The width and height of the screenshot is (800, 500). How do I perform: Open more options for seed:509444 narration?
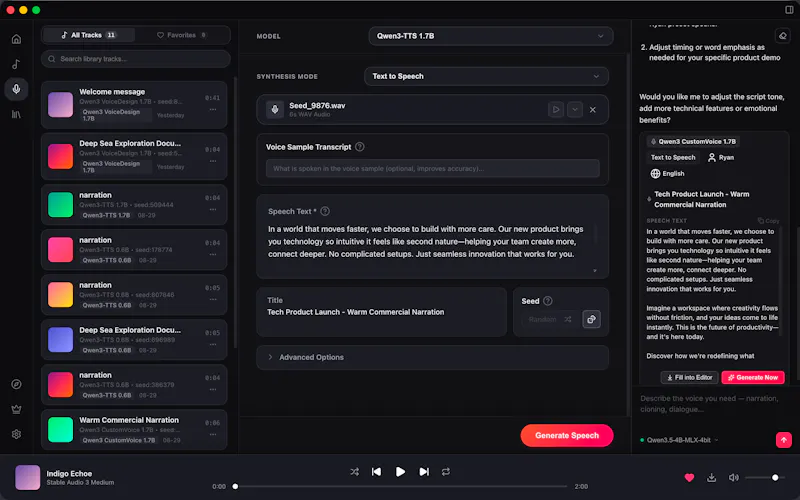point(213,209)
